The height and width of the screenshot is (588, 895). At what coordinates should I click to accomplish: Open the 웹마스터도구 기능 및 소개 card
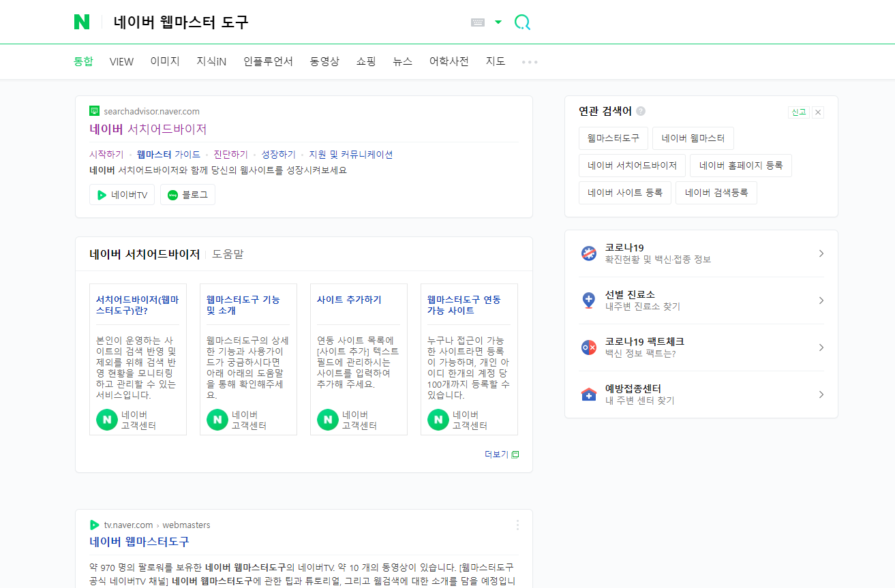coord(243,305)
